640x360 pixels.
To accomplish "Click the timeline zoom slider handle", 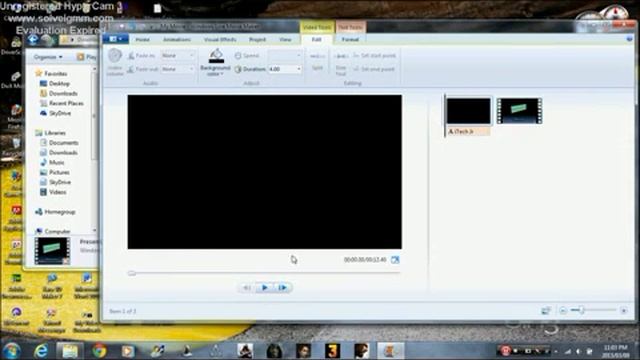I will click(581, 311).
